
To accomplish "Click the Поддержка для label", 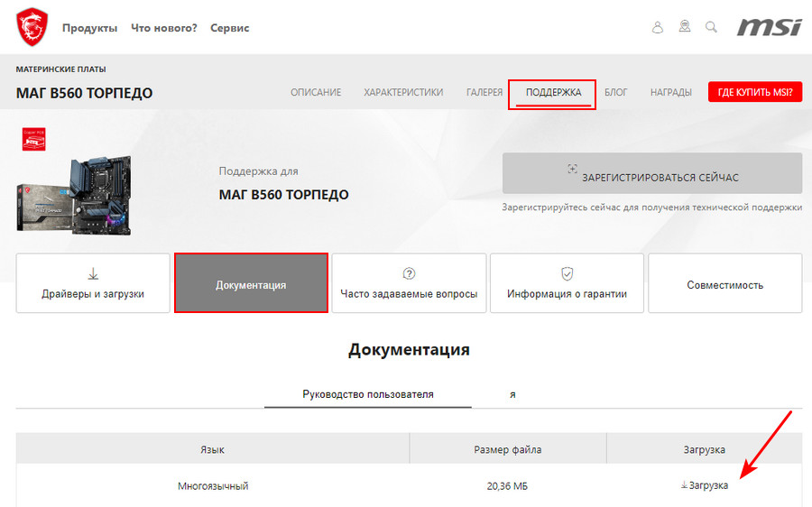I will pyautogui.click(x=258, y=171).
